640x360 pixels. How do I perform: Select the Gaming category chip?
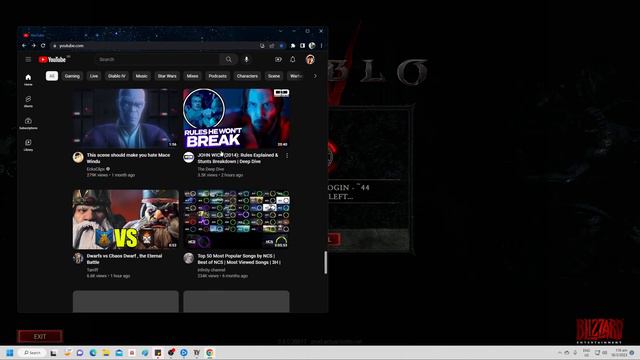(72, 76)
